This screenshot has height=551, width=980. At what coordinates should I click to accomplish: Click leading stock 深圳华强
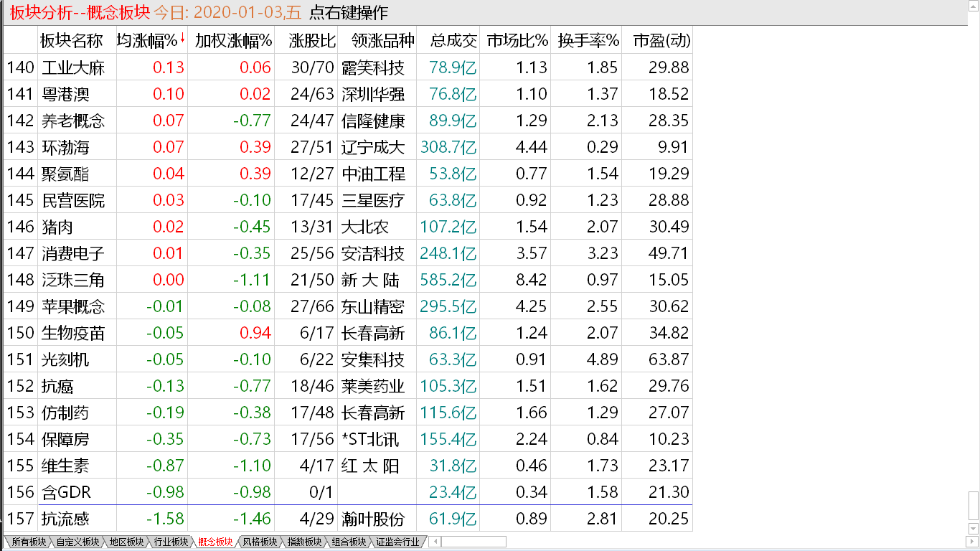pyautogui.click(x=373, y=94)
